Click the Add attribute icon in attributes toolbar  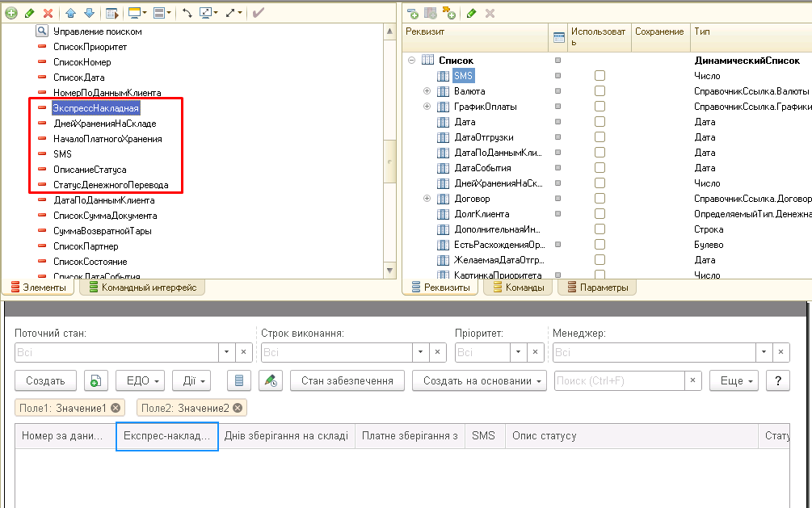click(x=413, y=14)
